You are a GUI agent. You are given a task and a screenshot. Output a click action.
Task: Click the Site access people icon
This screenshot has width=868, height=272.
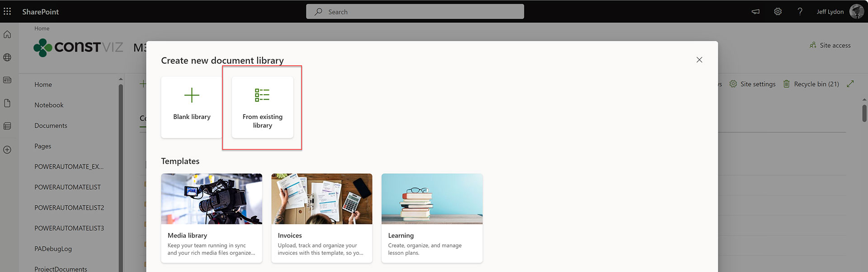tap(813, 45)
